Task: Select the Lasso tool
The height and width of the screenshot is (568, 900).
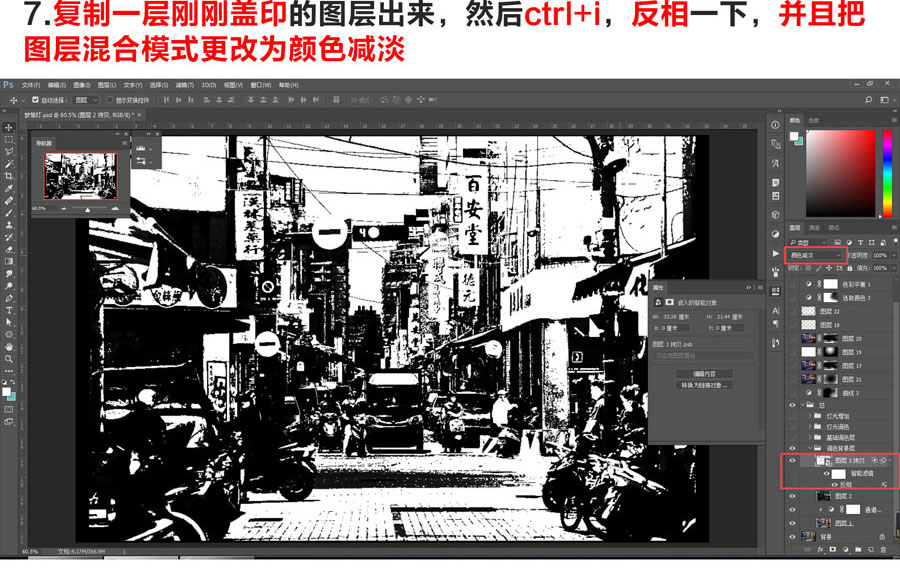Action: pyautogui.click(x=9, y=151)
